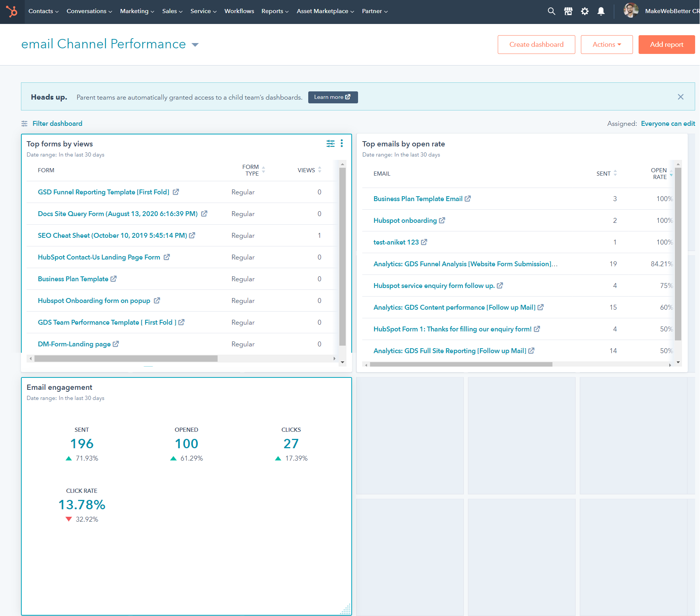Image resolution: width=700 pixels, height=616 pixels.
Task: Open the Actions dropdown
Action: pyautogui.click(x=606, y=44)
